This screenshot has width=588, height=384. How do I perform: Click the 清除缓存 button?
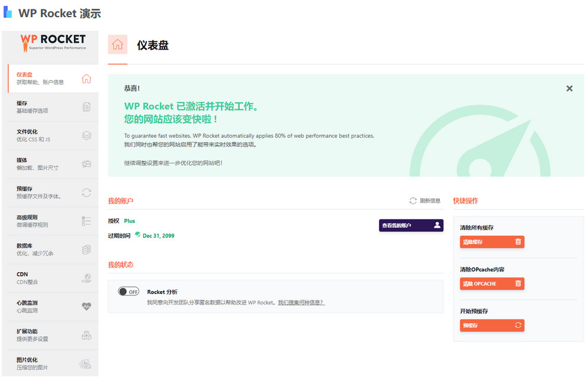coord(492,241)
